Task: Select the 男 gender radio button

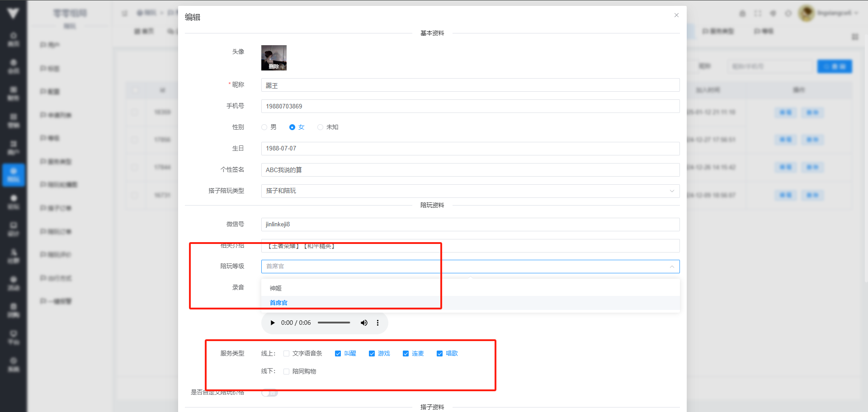Action: (x=264, y=127)
